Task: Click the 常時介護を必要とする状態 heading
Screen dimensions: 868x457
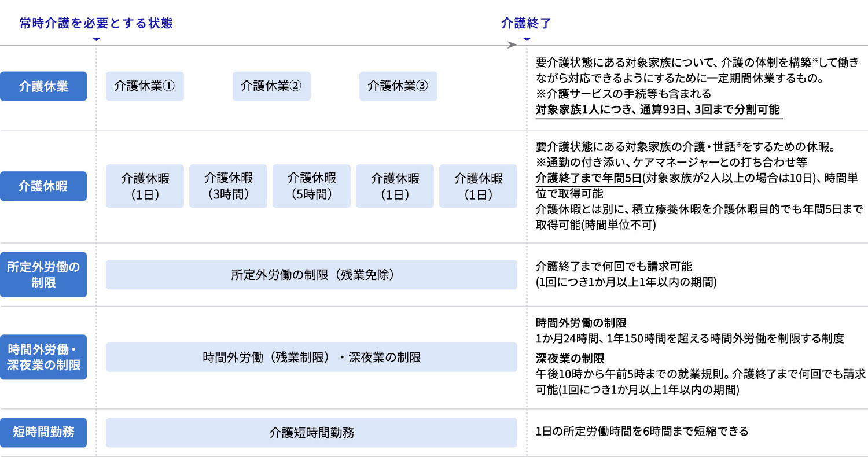Action: [96, 23]
